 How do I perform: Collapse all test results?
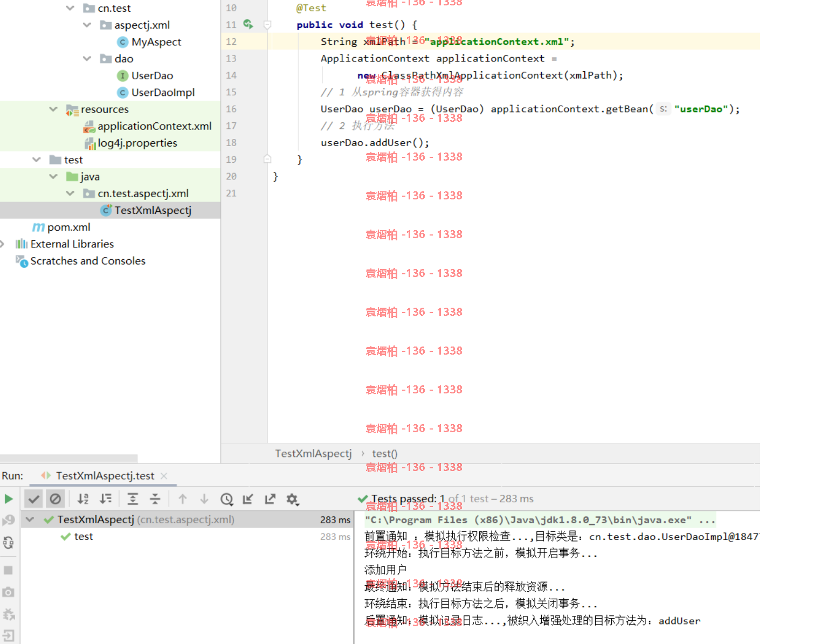point(155,499)
